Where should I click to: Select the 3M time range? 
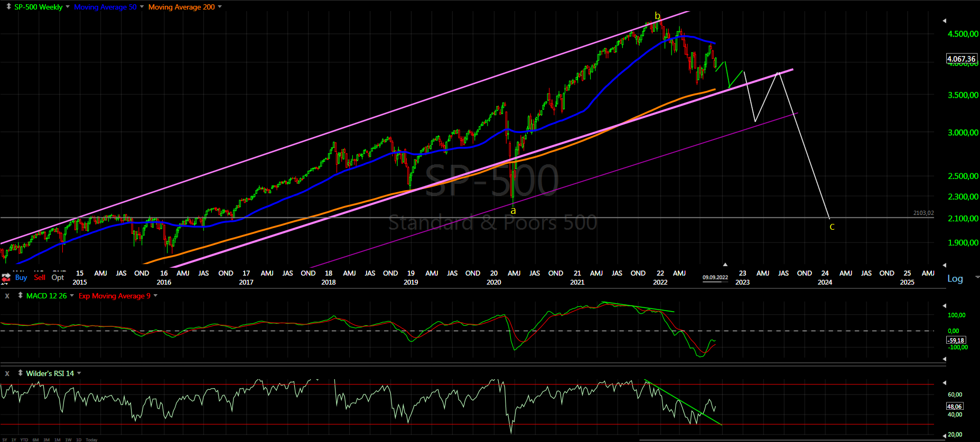pyautogui.click(x=46, y=439)
